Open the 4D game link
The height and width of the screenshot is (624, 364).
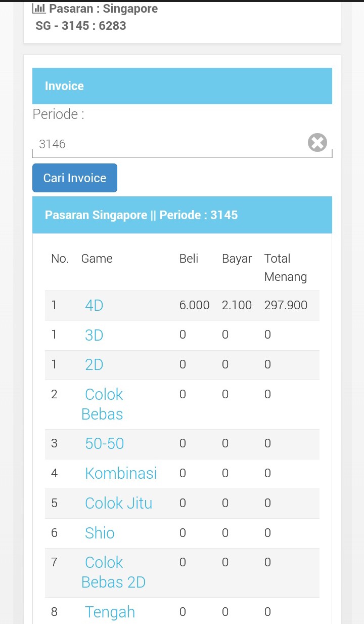click(94, 305)
